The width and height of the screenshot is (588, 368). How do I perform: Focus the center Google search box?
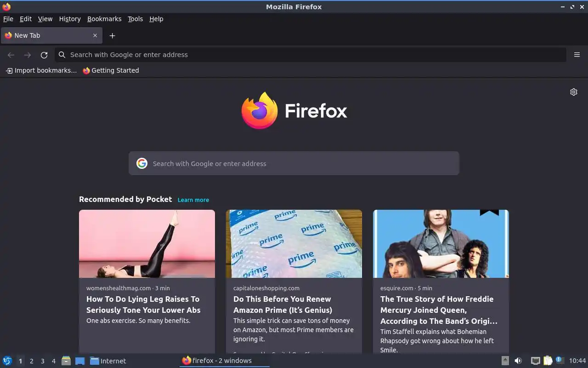[x=294, y=163]
